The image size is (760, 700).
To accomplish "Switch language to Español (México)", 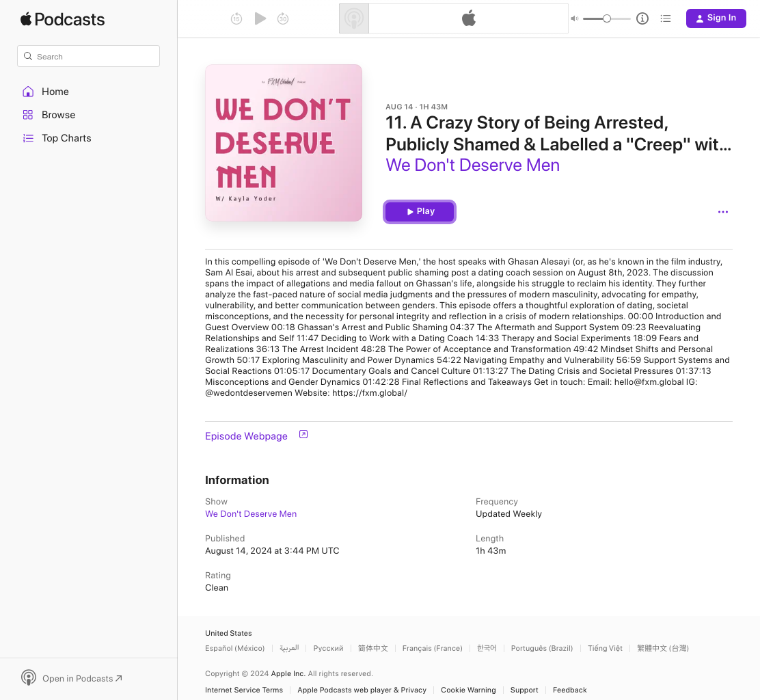I will tap(234, 648).
